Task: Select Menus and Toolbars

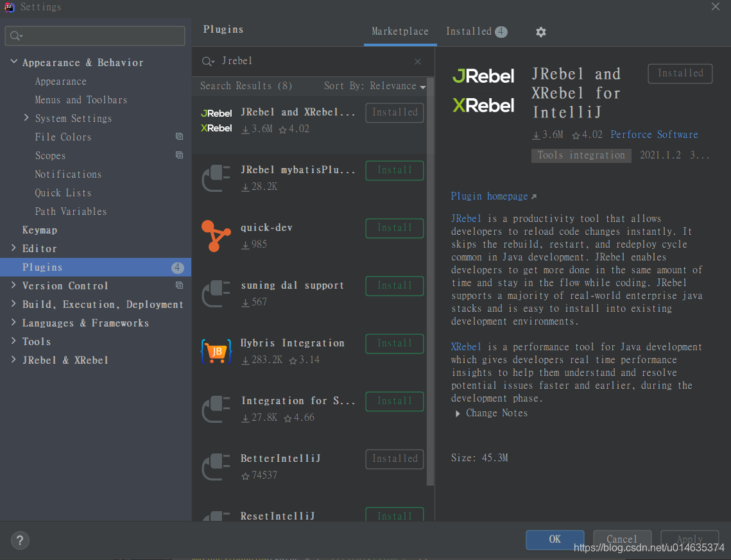Action: (x=81, y=100)
